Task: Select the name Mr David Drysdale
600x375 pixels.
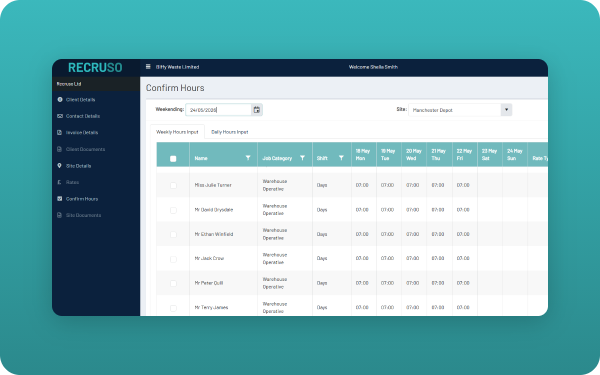Action: pyautogui.click(x=214, y=210)
